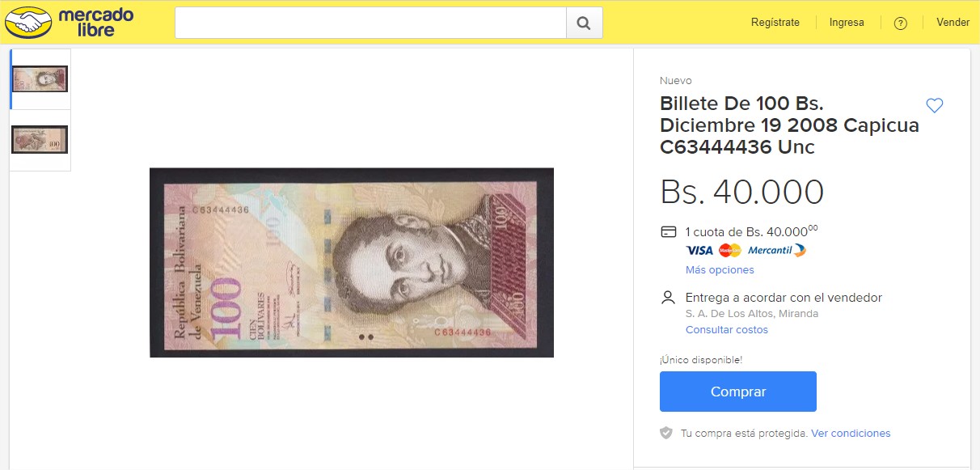
Task: Open the Ingresa menu item
Action: point(847,23)
